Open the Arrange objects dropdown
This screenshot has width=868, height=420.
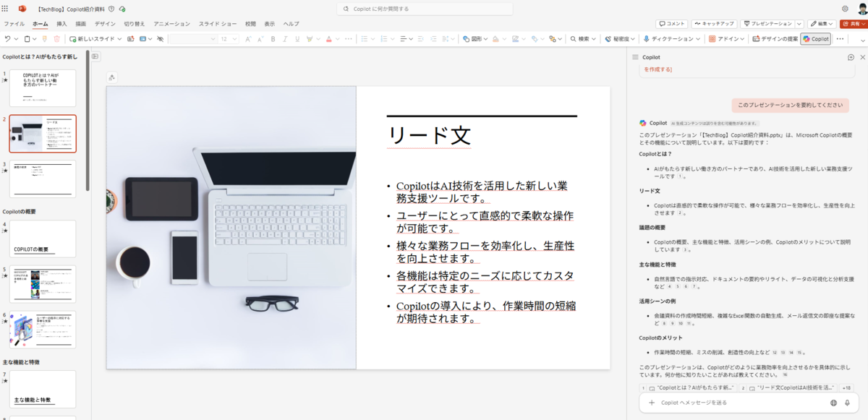tap(556, 39)
